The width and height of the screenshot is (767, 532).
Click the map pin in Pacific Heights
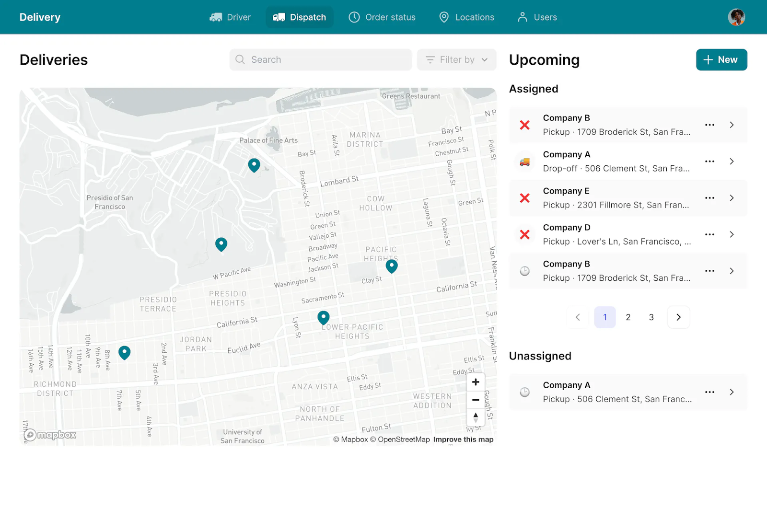392,266
